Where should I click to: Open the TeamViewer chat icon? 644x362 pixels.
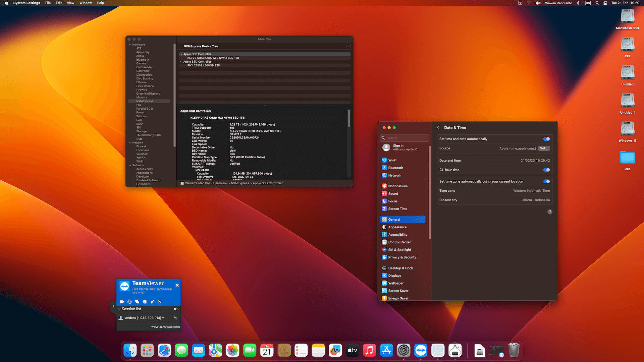pyautogui.click(x=137, y=302)
